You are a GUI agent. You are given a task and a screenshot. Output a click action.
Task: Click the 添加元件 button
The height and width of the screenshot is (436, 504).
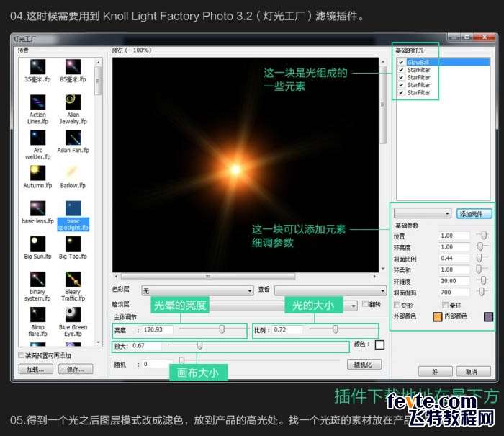point(474,213)
